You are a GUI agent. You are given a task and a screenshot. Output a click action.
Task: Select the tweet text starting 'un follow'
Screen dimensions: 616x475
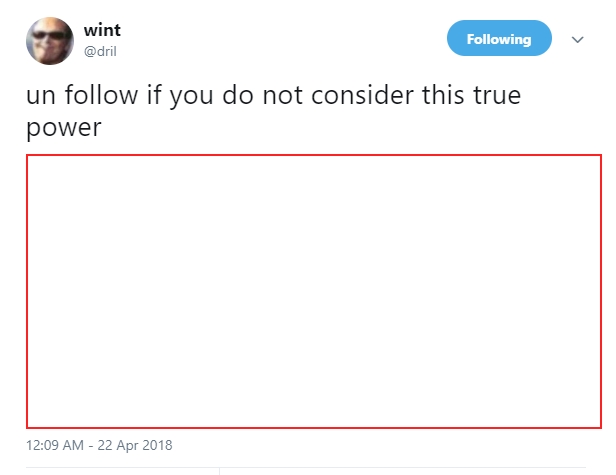273,111
